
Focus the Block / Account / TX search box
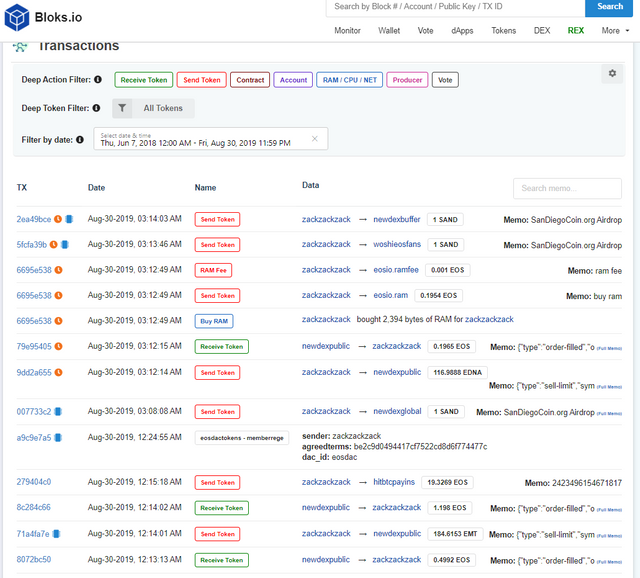pyautogui.click(x=456, y=7)
